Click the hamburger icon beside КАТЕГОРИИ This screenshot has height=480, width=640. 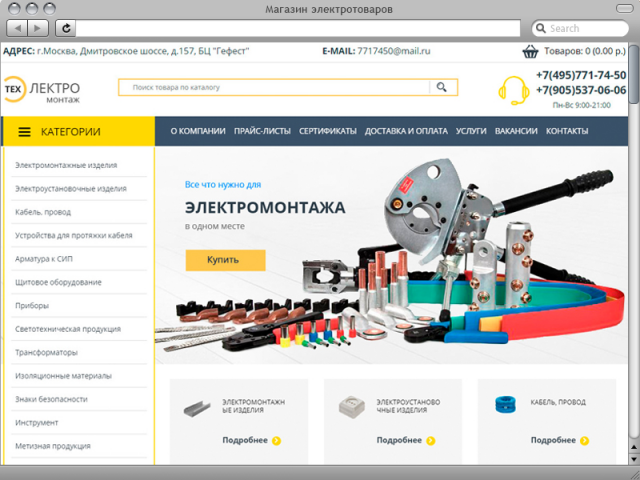click(x=24, y=131)
